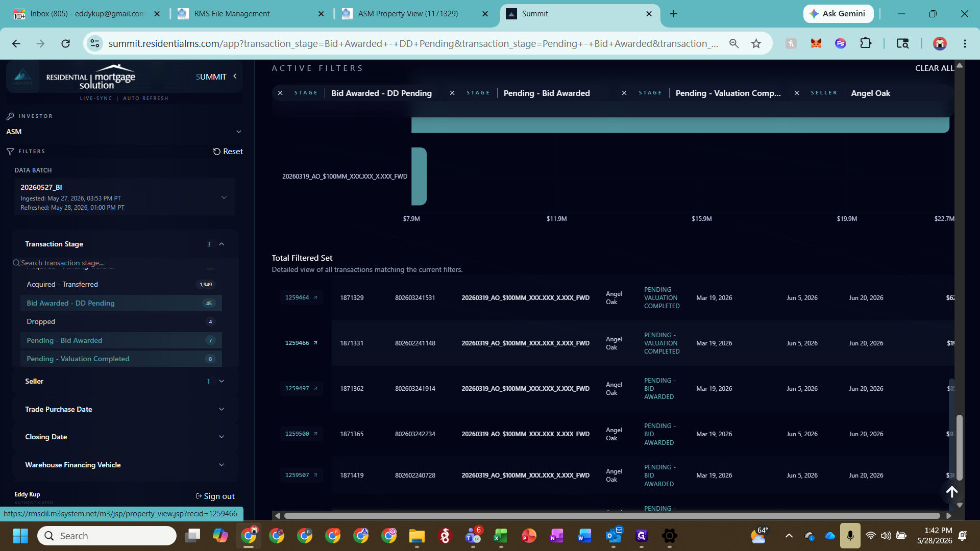The image size is (980, 551).
Task: Go back in browser history
Action: point(16,43)
